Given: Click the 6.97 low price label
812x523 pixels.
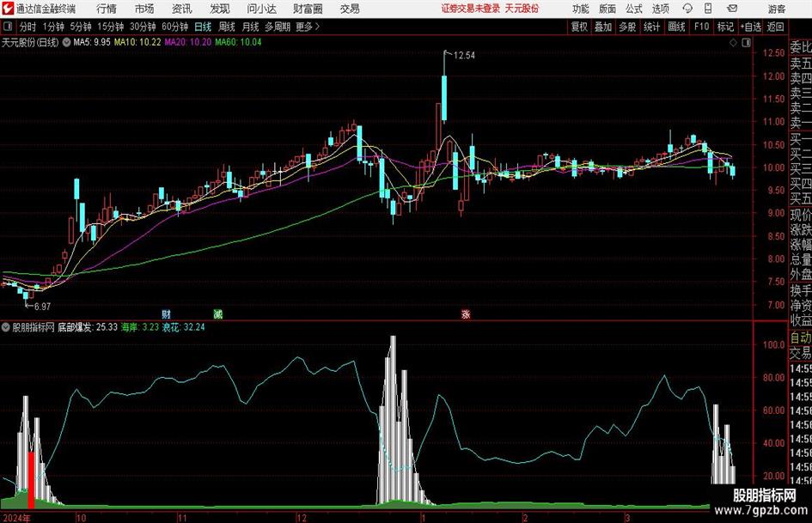Looking at the screenshot, I should (x=42, y=307).
